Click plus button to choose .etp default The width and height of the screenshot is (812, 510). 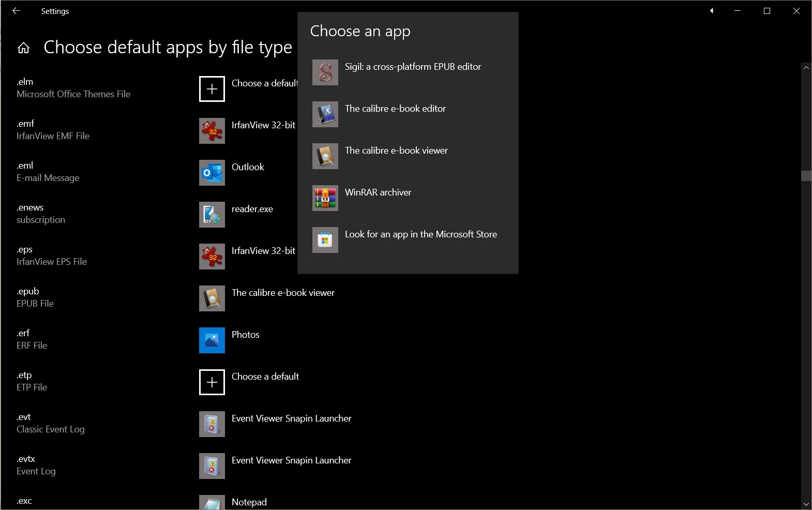(x=212, y=382)
